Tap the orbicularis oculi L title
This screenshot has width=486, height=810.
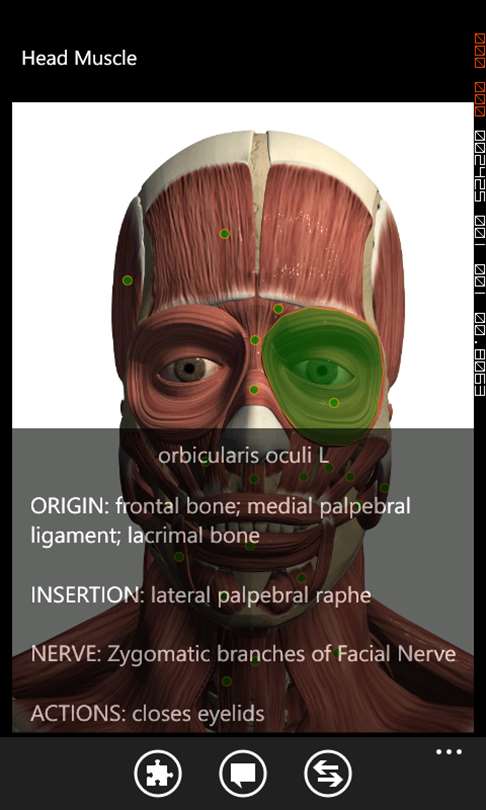pyautogui.click(x=243, y=456)
